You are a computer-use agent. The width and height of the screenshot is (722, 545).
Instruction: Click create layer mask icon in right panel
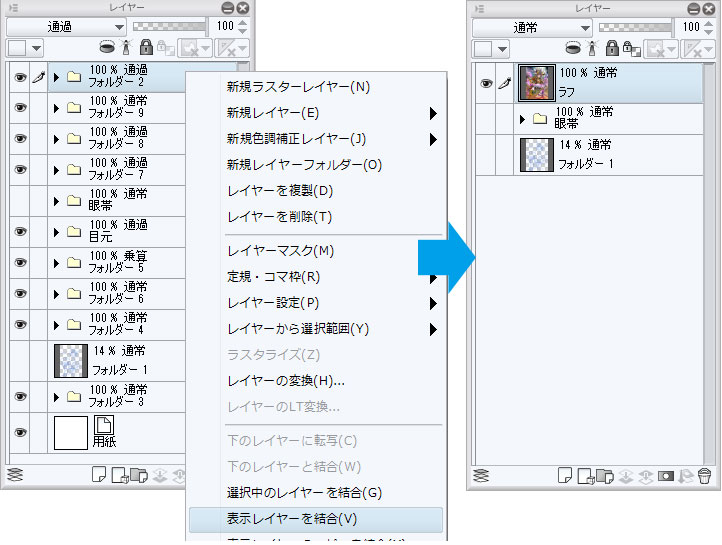tap(666, 475)
